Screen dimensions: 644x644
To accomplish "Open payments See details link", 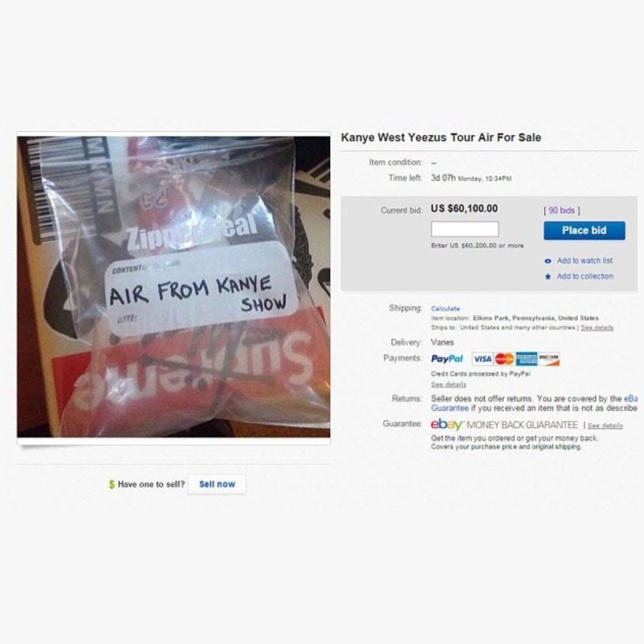I will point(449,384).
